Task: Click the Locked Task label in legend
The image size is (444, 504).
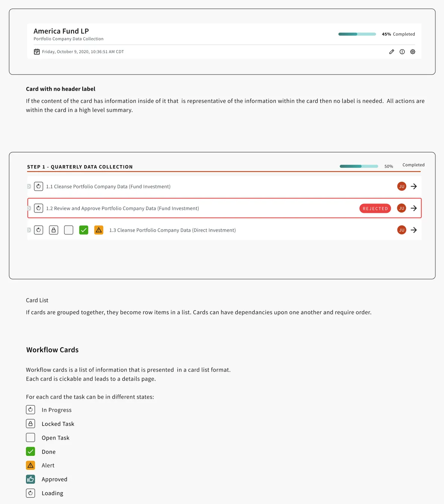Action: 58,424
